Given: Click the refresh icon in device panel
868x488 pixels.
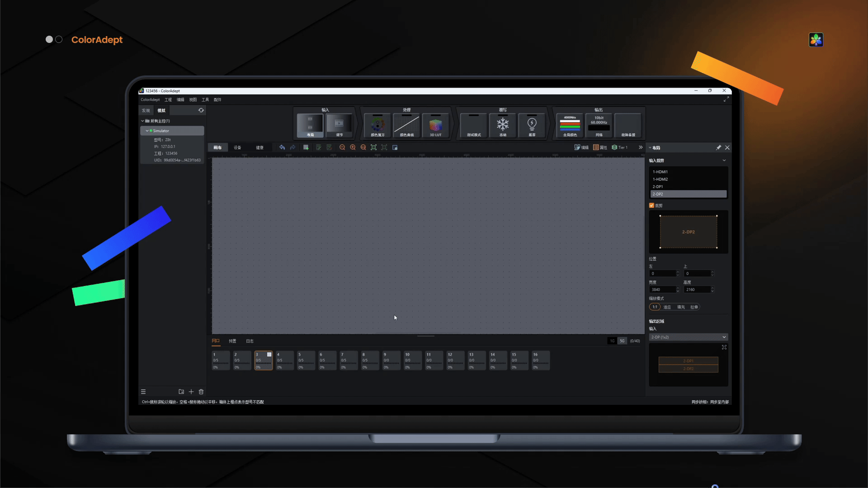Looking at the screenshot, I should click(x=201, y=110).
